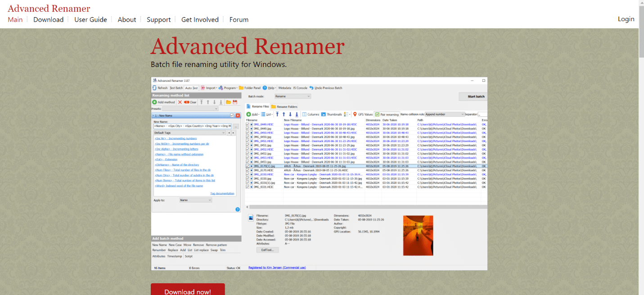Click the Program toolbar icon
The height and width of the screenshot is (295, 644).
(x=221, y=88)
